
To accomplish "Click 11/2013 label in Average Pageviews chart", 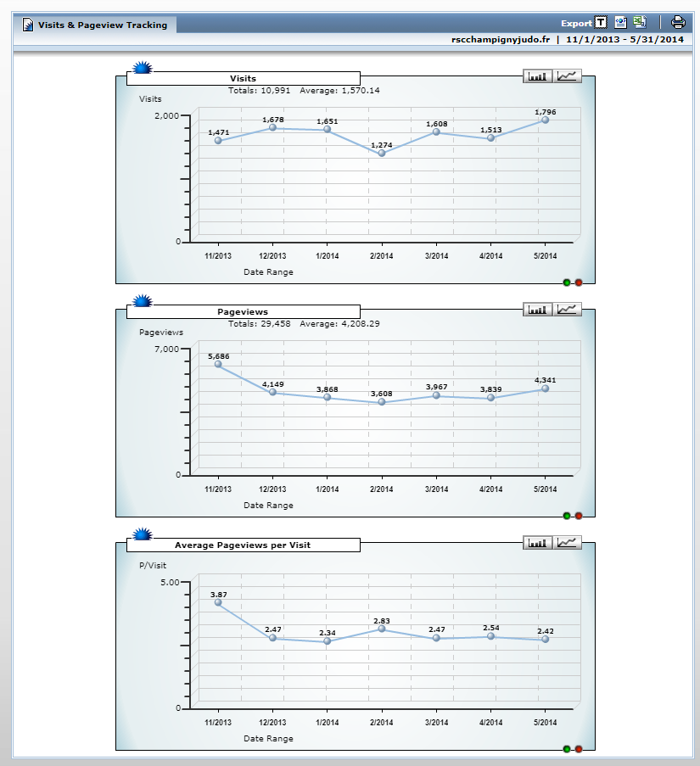I will coord(218,722).
